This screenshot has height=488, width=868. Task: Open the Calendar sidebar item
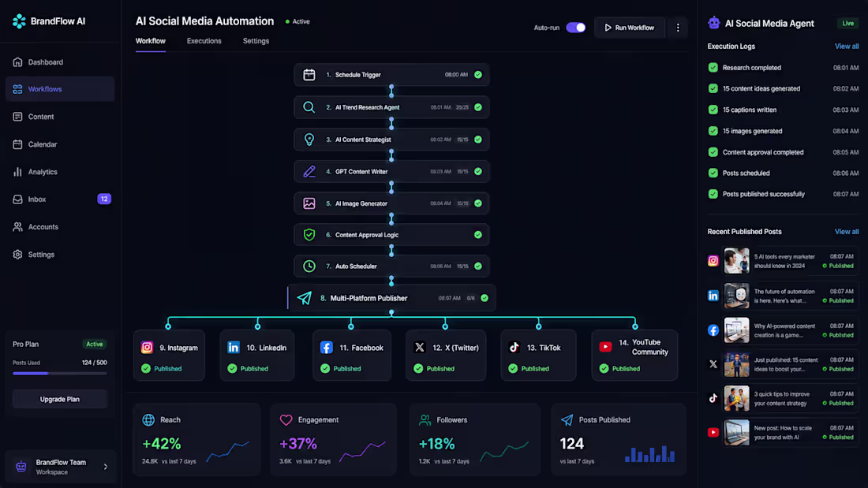60,144
